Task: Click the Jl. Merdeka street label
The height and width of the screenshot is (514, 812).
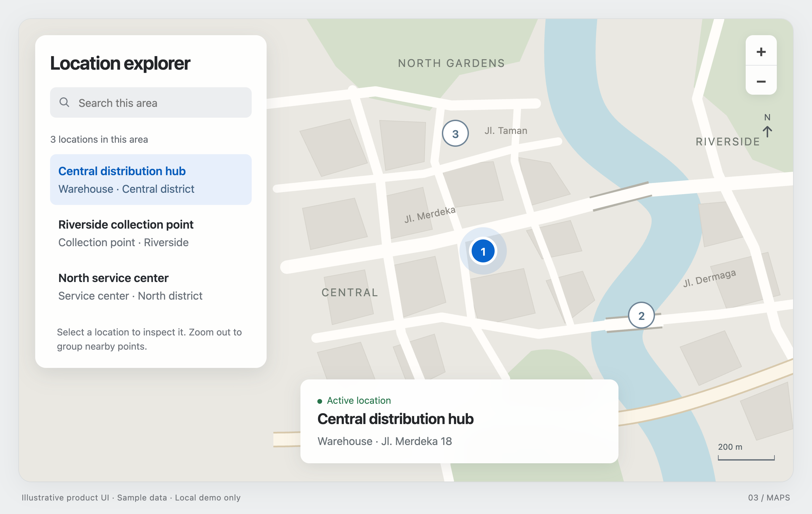Action: [x=430, y=214]
